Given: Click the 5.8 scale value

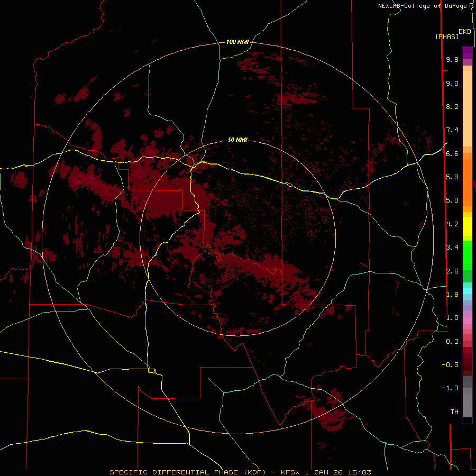Looking at the screenshot, I should (452, 177).
